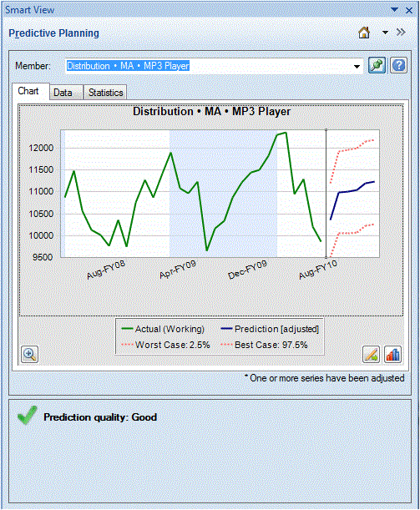Click the Home icon in Predictive Planning
Viewport: 420px width, 510px height.
tap(364, 33)
